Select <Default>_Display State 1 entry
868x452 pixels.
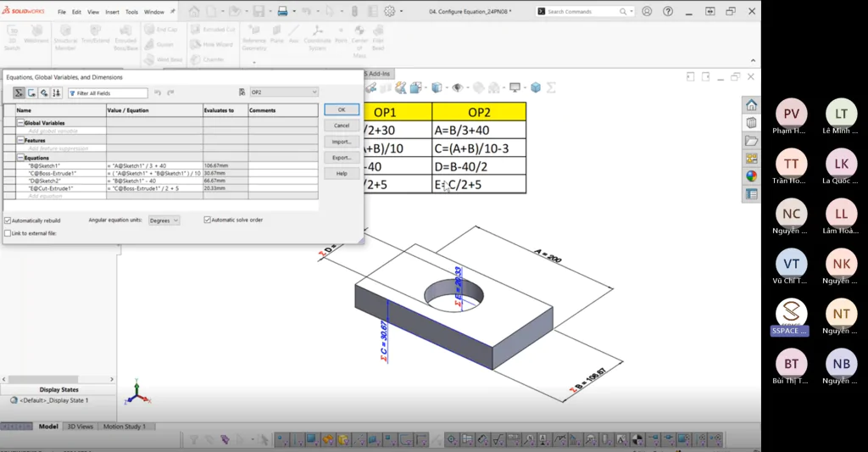[53, 400]
